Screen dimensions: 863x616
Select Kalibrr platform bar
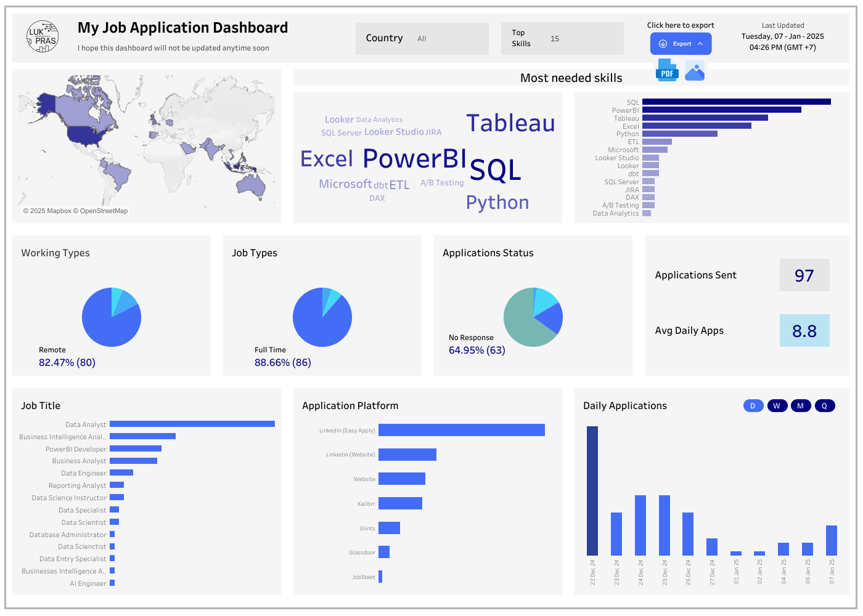(400, 503)
